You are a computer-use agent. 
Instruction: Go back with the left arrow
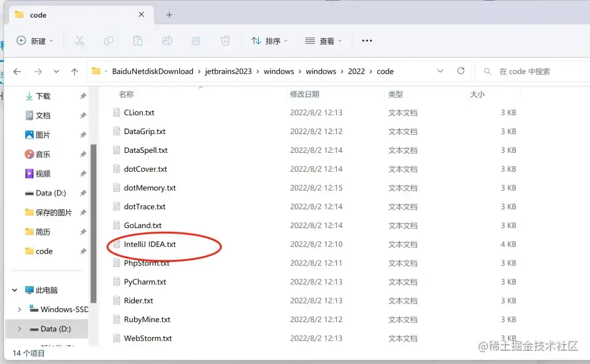[17, 71]
